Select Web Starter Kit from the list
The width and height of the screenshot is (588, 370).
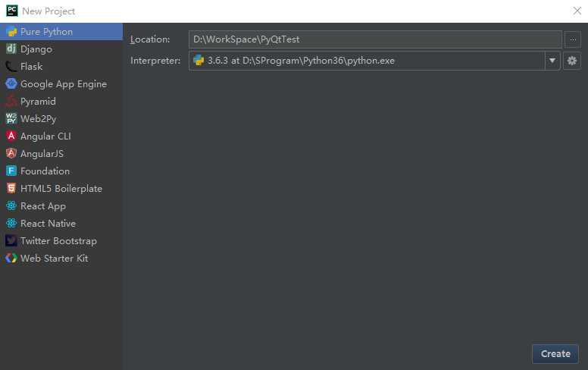(61, 259)
